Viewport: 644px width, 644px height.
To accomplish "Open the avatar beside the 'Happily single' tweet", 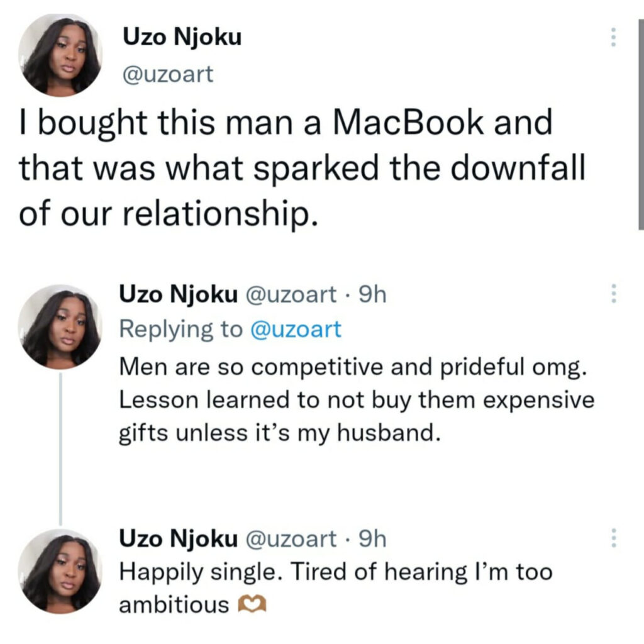I will 60,571.
